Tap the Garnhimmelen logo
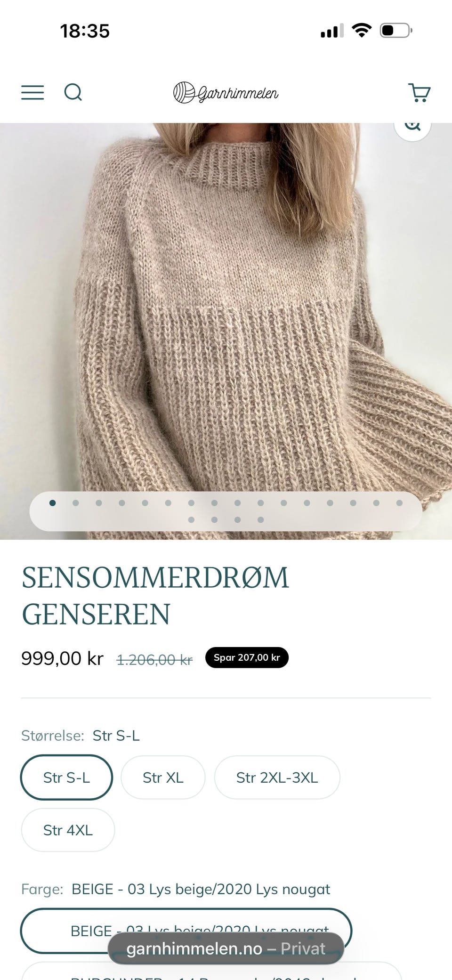This screenshot has height=980, width=452. [226, 92]
